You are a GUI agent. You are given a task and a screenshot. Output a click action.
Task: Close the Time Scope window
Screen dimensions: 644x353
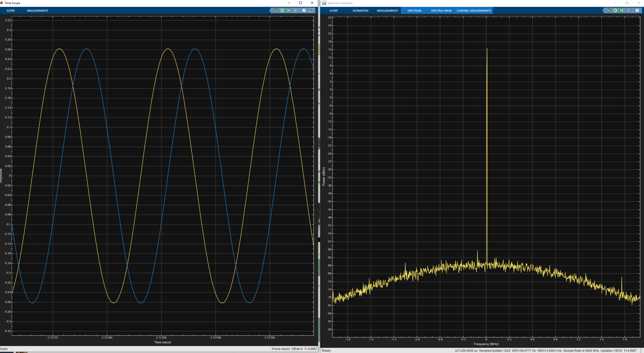click(x=312, y=3)
